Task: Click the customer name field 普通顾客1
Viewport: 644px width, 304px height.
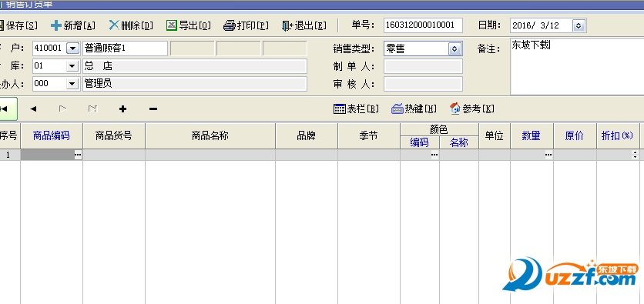Action: pos(126,48)
